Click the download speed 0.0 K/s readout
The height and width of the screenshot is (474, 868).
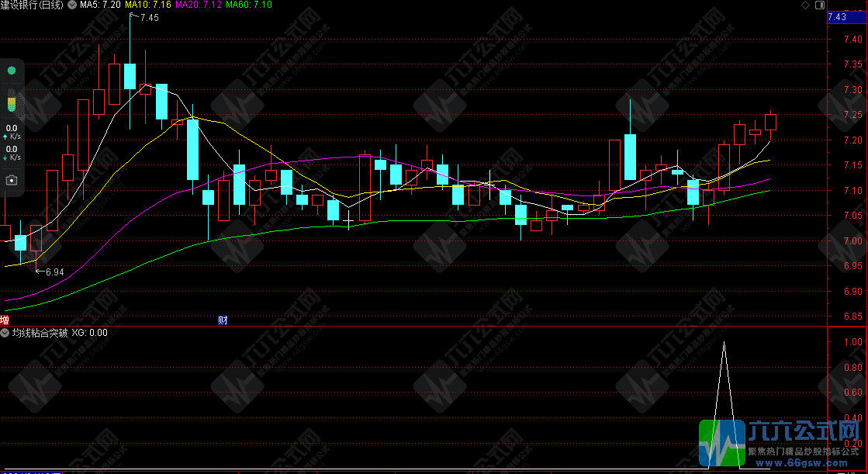12,153
